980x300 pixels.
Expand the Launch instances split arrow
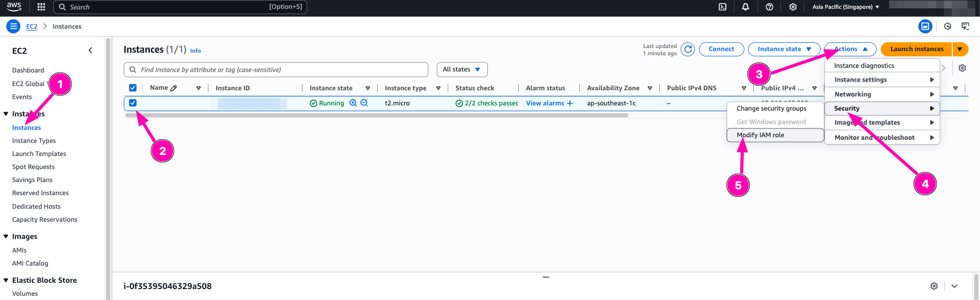click(x=960, y=49)
